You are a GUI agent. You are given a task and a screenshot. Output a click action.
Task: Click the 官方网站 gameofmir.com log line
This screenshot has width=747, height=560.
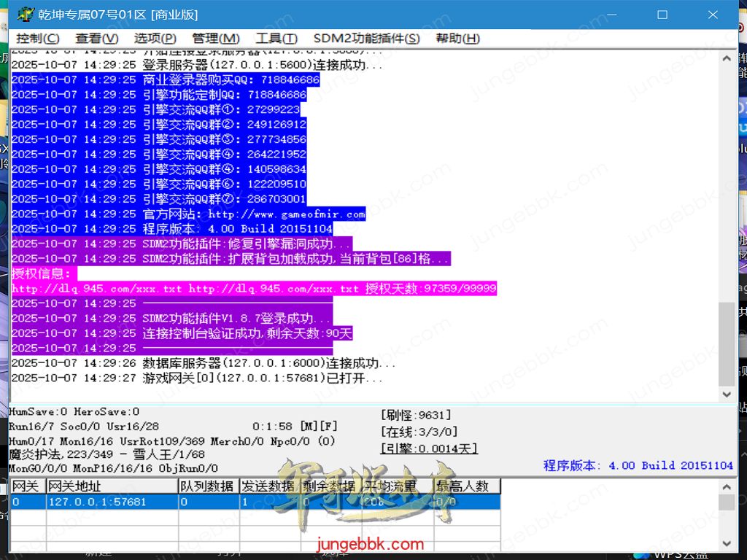(188, 214)
